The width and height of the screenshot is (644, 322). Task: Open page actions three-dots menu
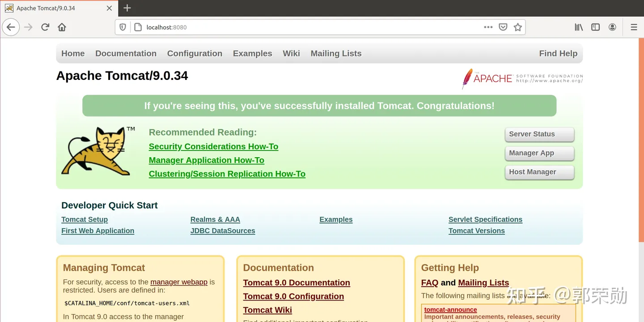488,27
